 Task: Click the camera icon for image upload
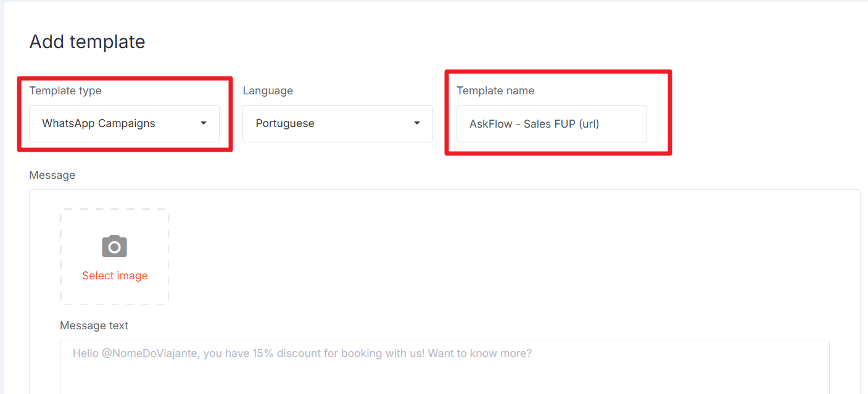[114, 246]
